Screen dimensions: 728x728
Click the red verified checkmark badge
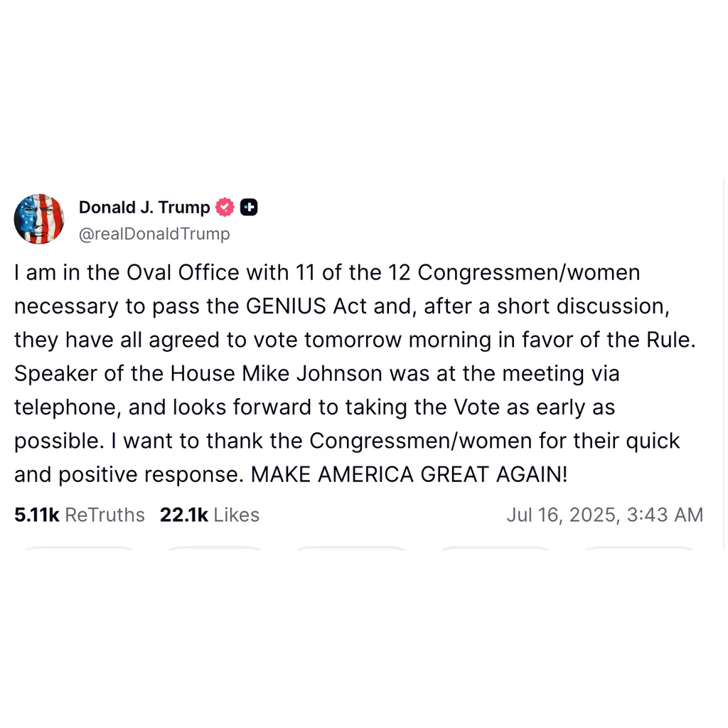225,207
